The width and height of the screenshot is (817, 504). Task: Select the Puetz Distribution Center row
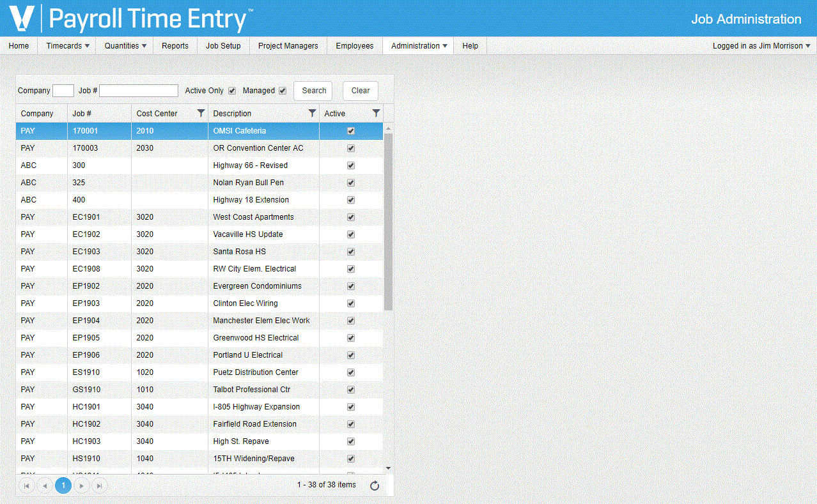tap(199, 372)
